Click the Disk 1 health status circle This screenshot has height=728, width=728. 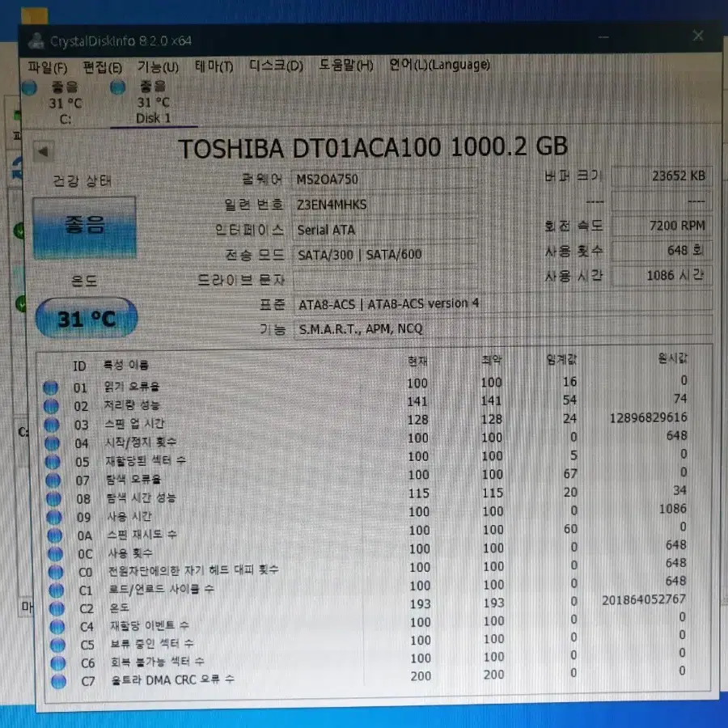118,87
